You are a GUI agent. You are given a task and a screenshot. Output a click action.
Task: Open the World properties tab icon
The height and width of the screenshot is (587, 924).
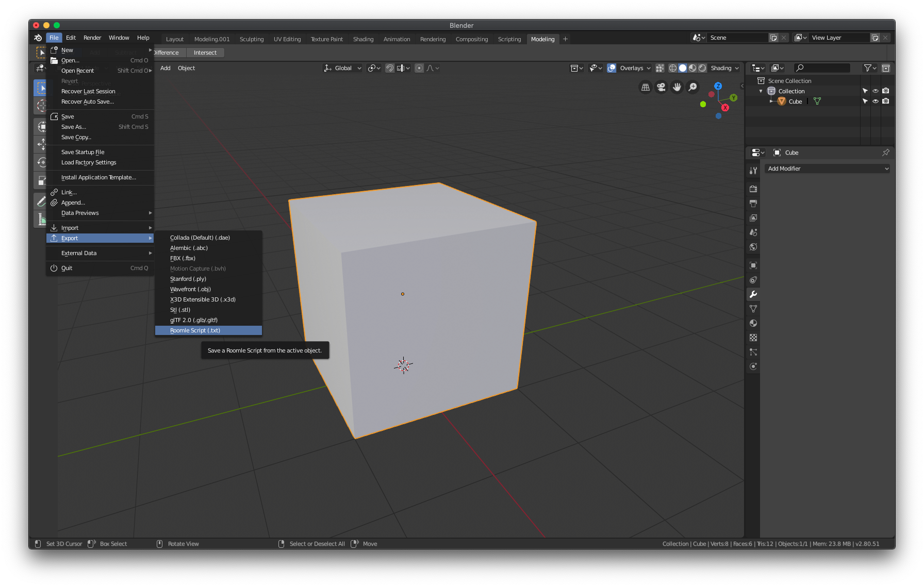753,247
